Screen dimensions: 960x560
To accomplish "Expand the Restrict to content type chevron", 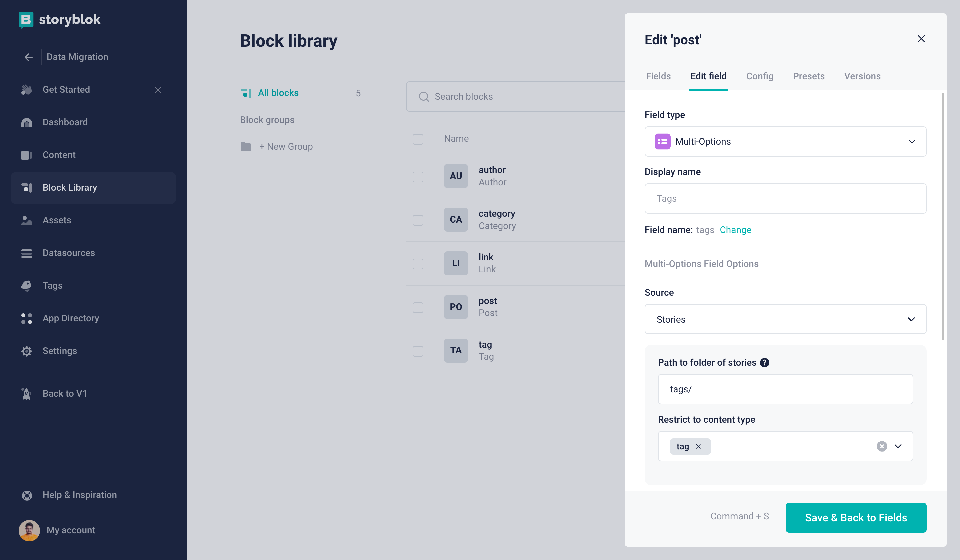I will (x=898, y=446).
